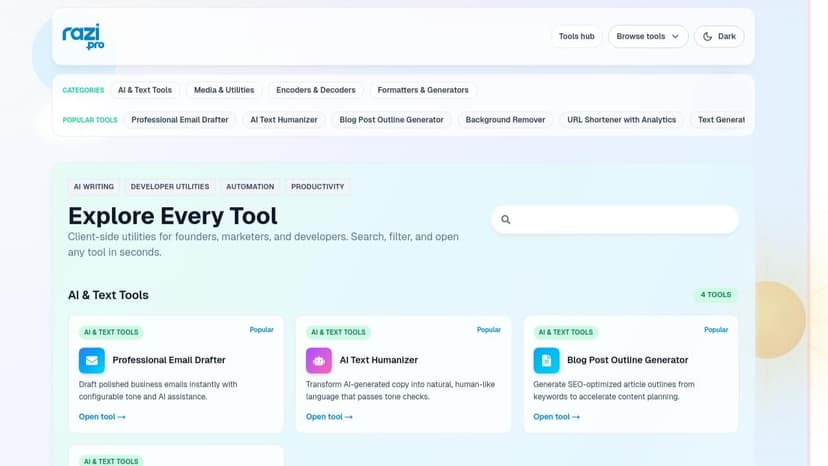Click the AI Text Humanizer card title
Viewport: 828px width, 466px height.
click(x=379, y=360)
